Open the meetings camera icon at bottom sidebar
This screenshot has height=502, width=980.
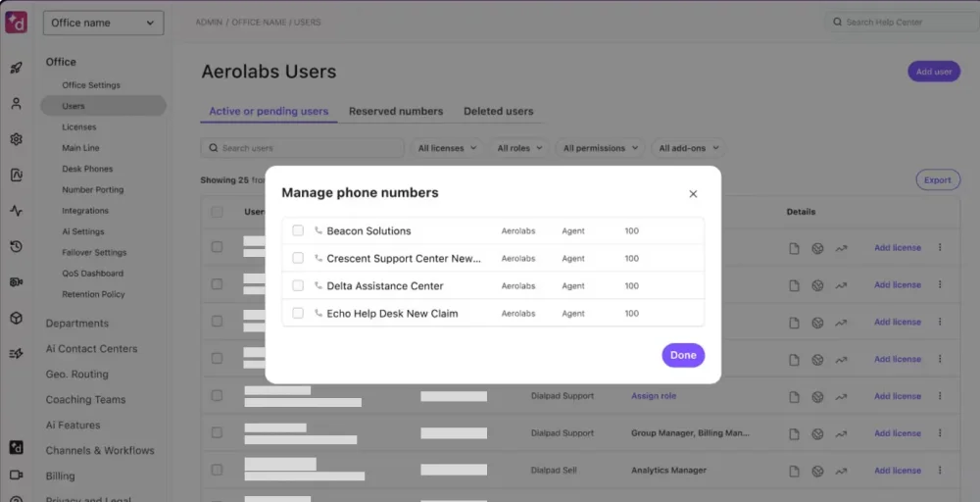(x=17, y=476)
